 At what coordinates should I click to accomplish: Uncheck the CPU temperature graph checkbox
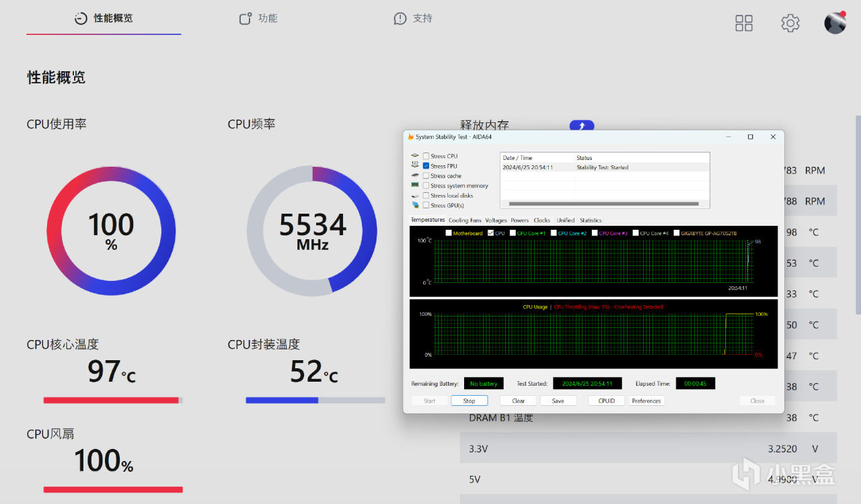[x=490, y=233]
